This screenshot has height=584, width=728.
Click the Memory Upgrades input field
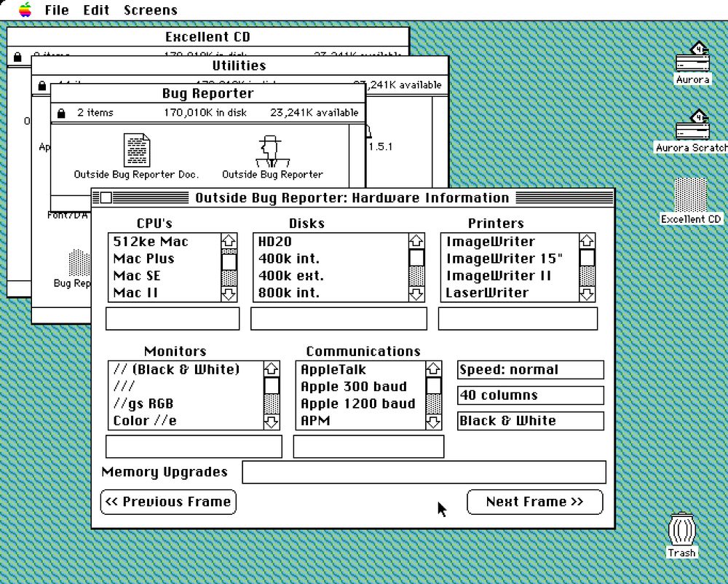[426, 472]
